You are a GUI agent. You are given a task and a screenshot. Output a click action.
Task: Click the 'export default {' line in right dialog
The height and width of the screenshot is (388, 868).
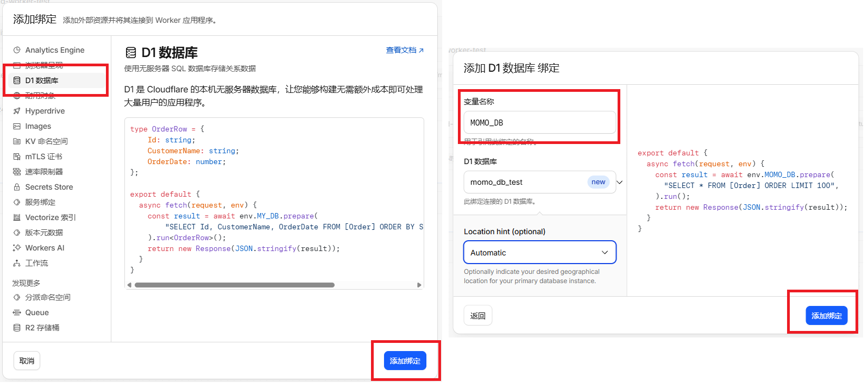tap(672, 153)
